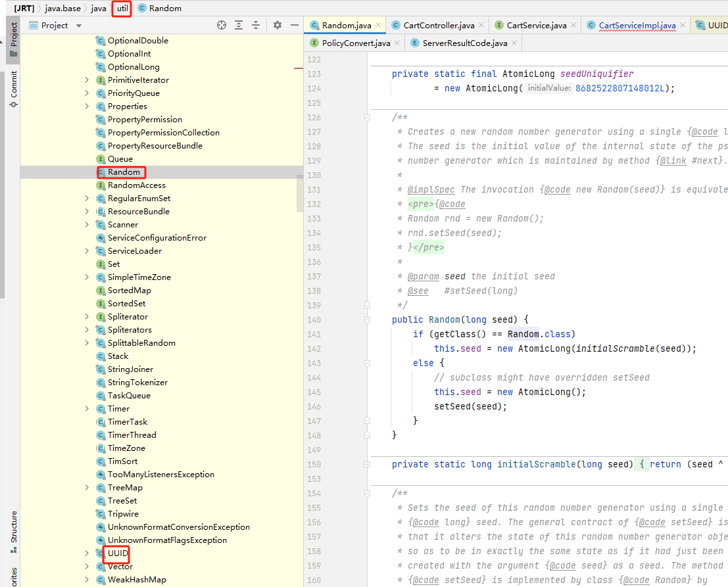Open the Structure tool window sidebar button
This screenshot has width=728, height=587.
pyautogui.click(x=13, y=532)
